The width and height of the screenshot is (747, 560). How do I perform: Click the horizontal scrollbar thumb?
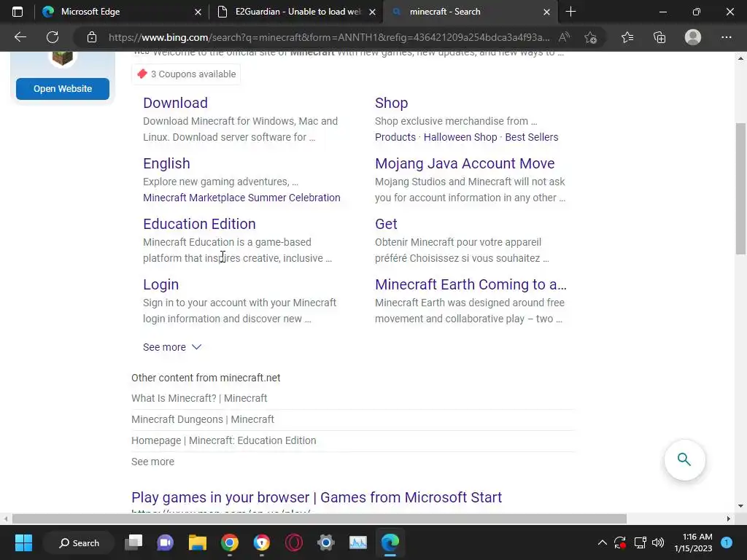tap(320, 518)
